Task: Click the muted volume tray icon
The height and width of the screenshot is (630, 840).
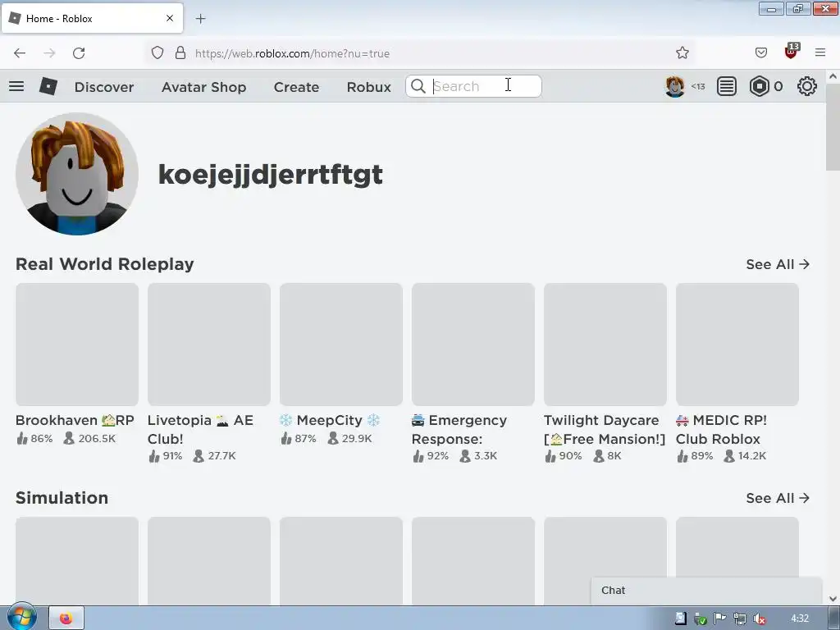Action: click(x=759, y=619)
